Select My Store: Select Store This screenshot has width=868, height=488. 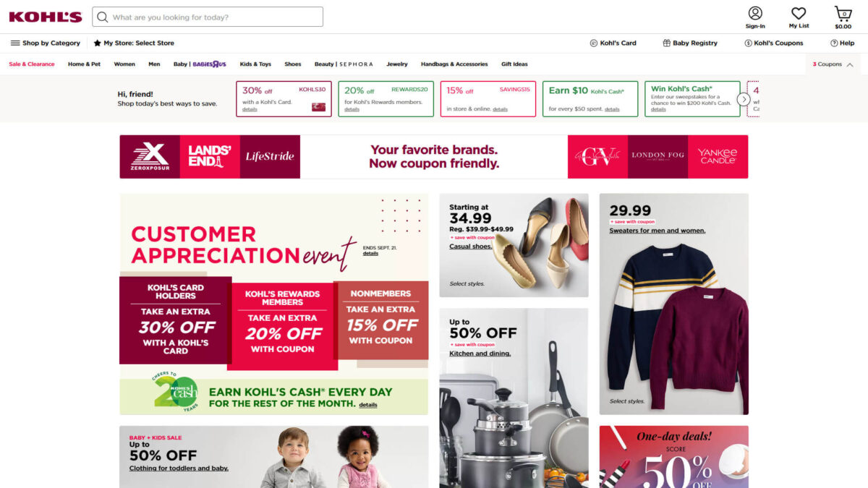pyautogui.click(x=134, y=43)
